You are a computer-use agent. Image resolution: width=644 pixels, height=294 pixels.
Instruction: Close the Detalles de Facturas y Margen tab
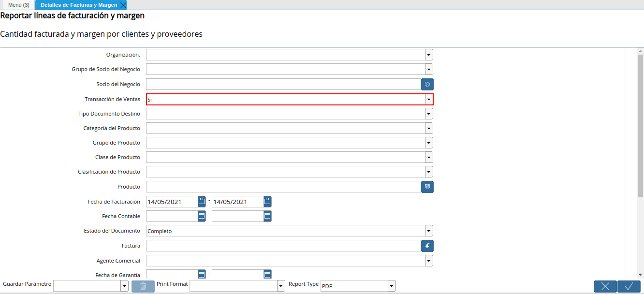[x=123, y=5]
